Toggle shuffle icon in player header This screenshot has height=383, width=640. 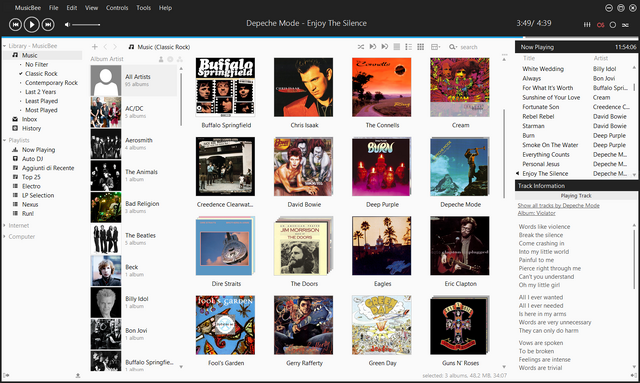point(625,25)
